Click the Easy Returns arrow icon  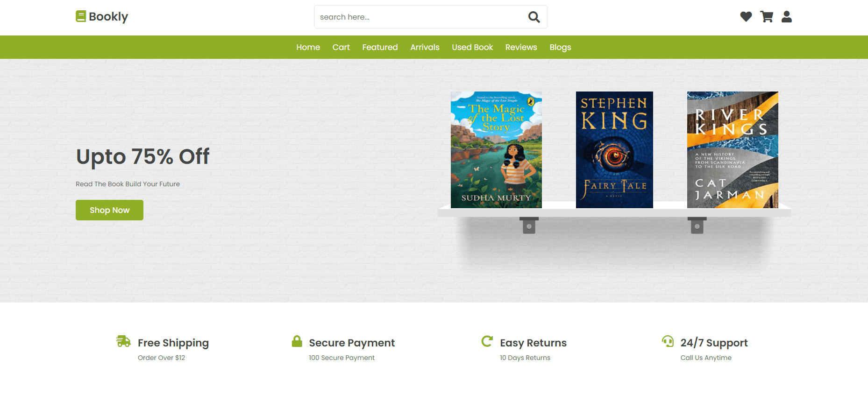[x=487, y=341]
